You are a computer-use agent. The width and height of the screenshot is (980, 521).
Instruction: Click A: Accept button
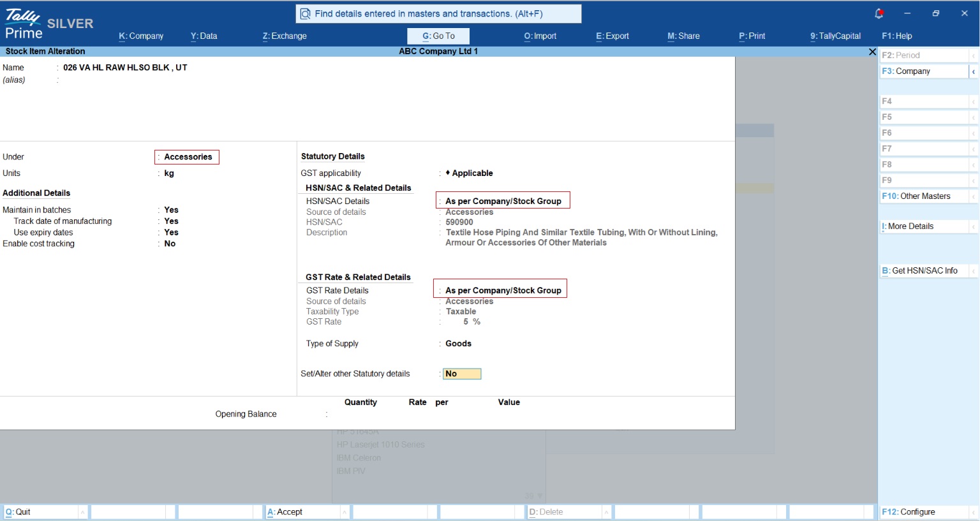pyautogui.click(x=302, y=512)
